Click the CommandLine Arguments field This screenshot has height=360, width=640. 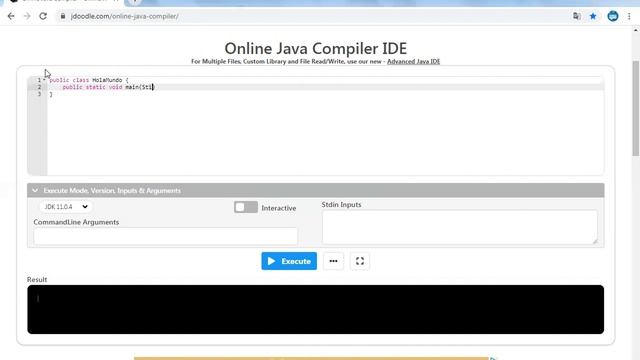coord(165,236)
